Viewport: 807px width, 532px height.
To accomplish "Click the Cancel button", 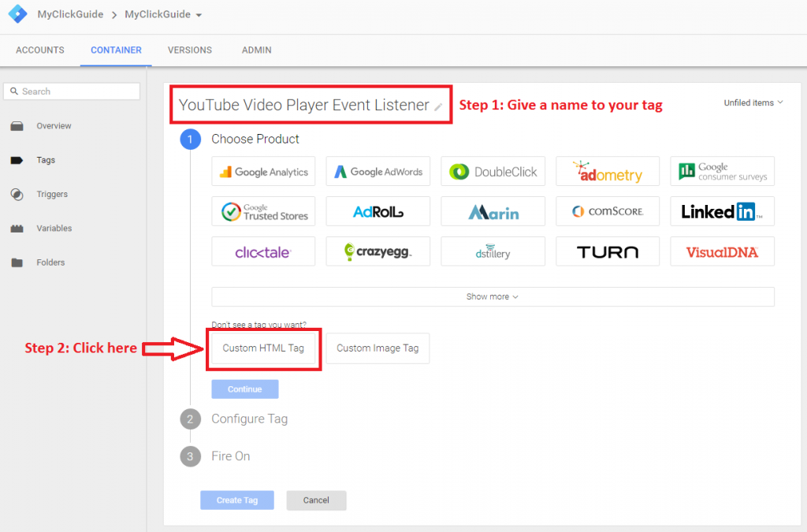I will point(316,500).
